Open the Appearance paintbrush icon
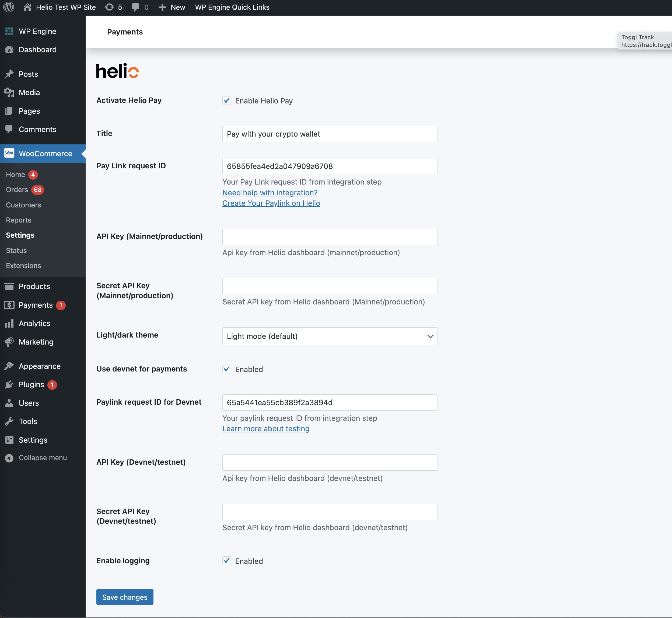Viewport: 672px width, 618px height. point(9,366)
